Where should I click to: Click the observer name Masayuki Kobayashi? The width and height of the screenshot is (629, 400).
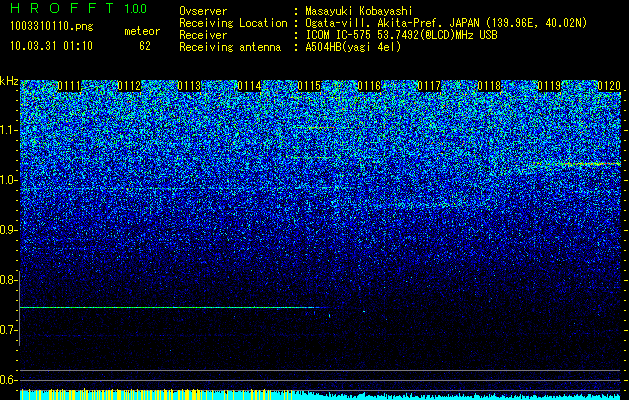click(x=359, y=11)
